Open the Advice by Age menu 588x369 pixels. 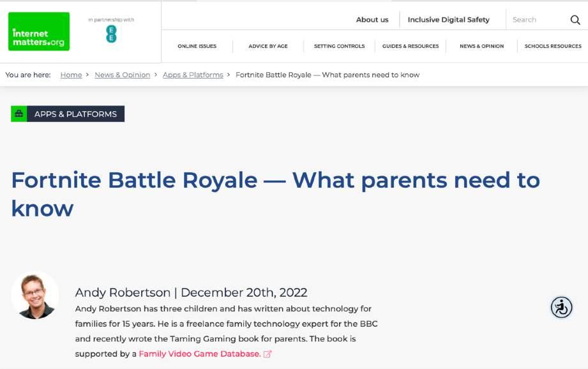tap(268, 46)
